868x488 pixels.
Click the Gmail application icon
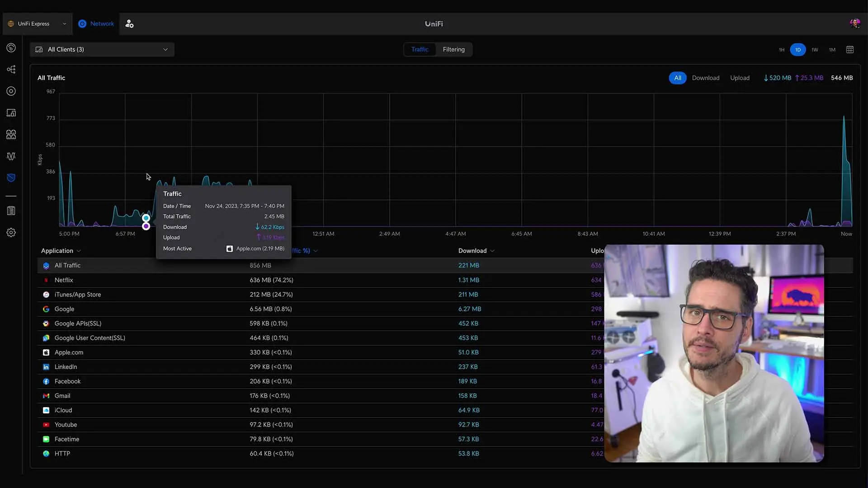pyautogui.click(x=46, y=396)
